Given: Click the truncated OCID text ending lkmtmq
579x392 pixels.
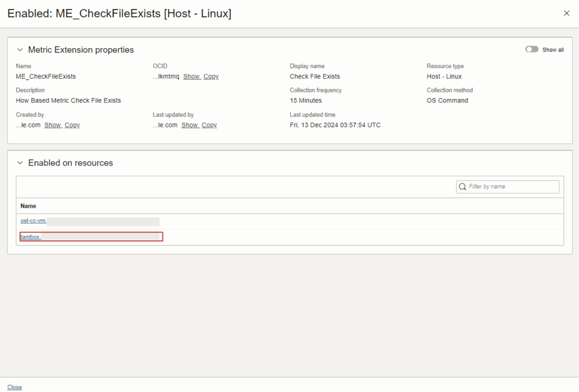Looking at the screenshot, I should click(166, 76).
